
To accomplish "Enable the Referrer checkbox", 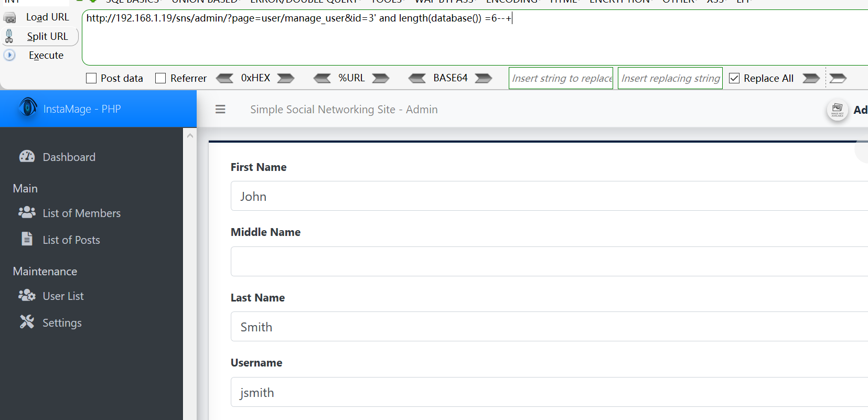I will [160, 78].
